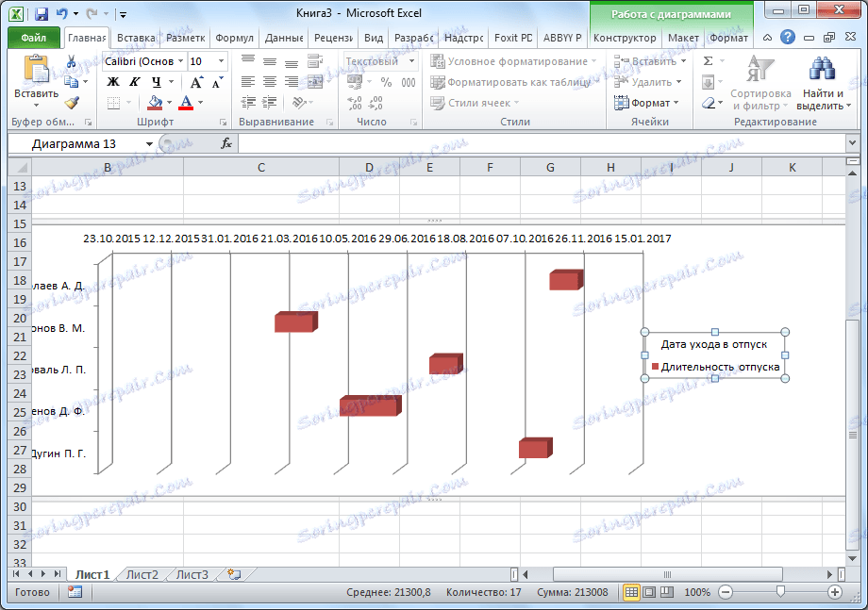Toggle italic (К) formatting
The image size is (868, 610).
pos(135,82)
